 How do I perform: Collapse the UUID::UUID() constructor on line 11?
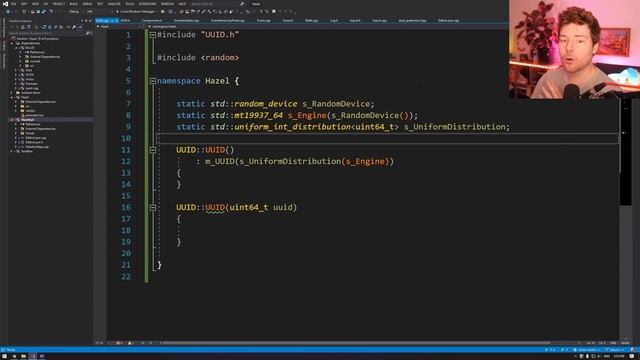click(153, 150)
